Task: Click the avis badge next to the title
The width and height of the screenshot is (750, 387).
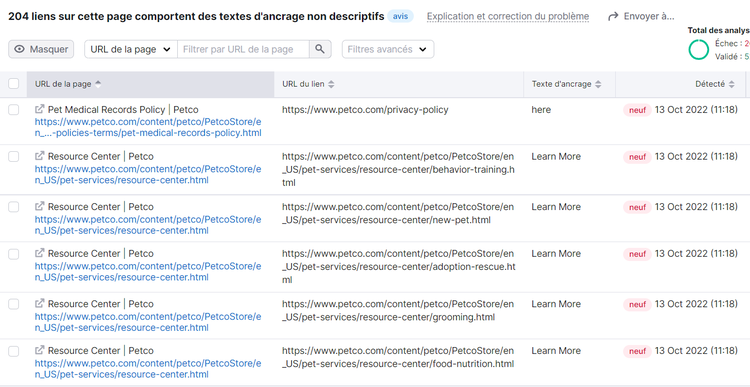Action: 400,16
